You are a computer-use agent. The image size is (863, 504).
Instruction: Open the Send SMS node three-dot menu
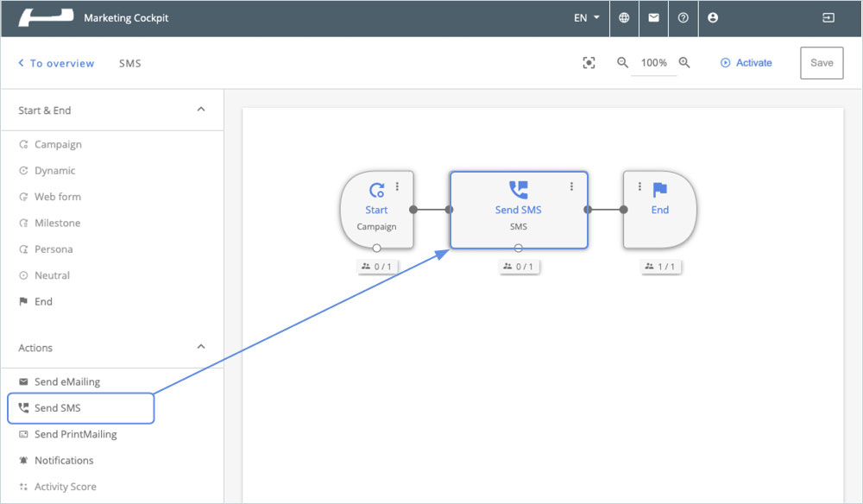[x=571, y=186]
